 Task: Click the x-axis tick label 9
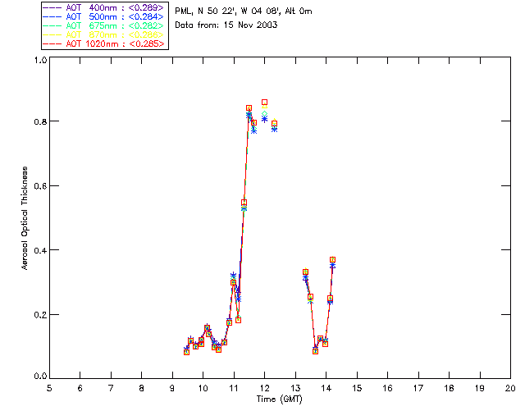pyautogui.click(x=172, y=388)
